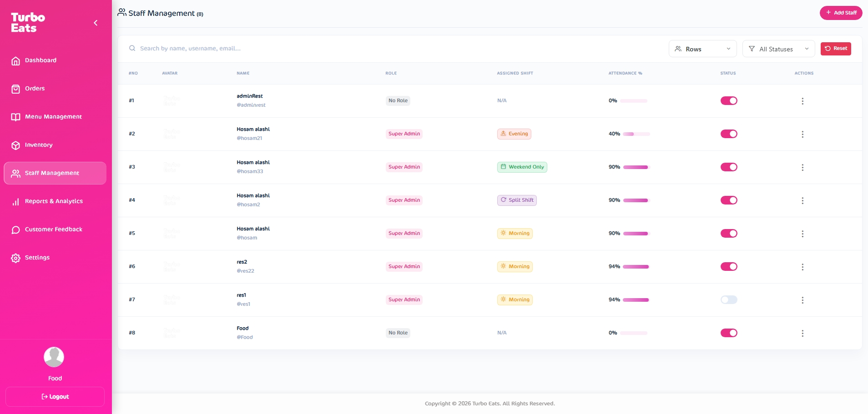
Task: Open the Rows dropdown
Action: [702, 49]
